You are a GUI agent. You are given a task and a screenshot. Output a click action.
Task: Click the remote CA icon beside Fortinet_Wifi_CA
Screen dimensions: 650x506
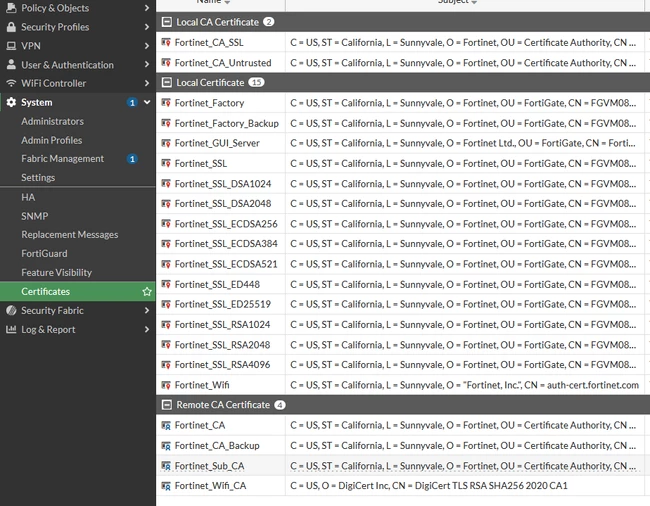(166, 486)
